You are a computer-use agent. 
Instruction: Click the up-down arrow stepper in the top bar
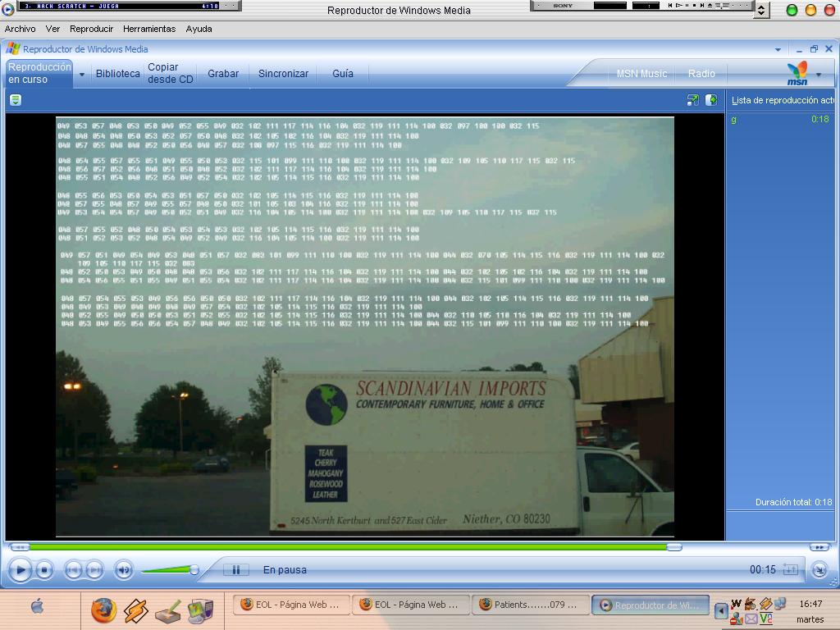pos(761,10)
